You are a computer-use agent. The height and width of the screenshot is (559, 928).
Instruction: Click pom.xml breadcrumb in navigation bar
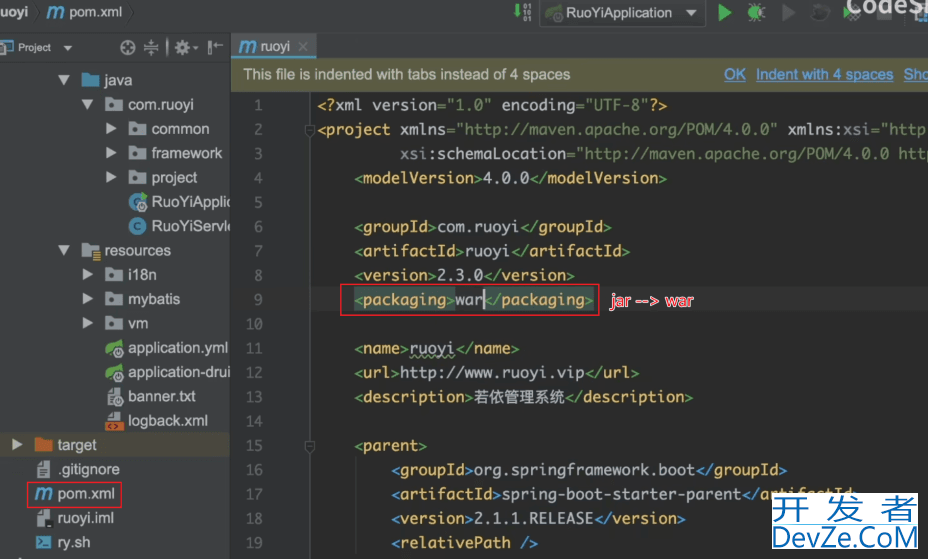tap(85, 12)
